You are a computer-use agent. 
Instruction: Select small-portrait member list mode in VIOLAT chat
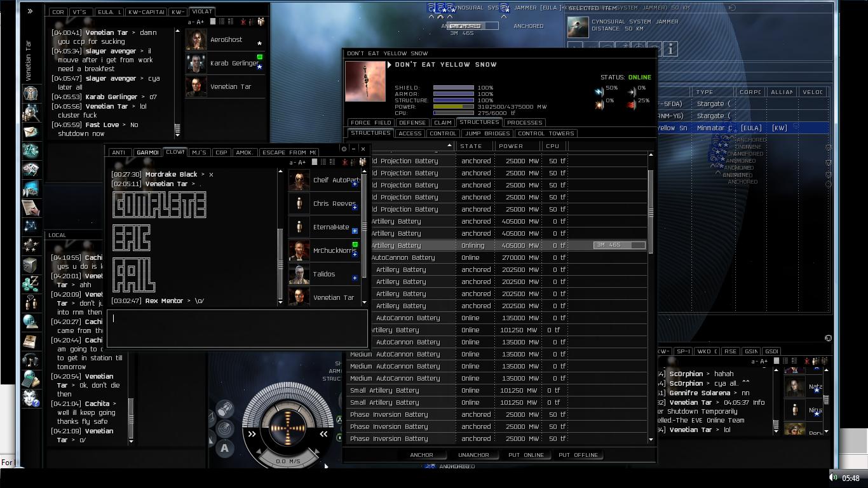point(221,22)
